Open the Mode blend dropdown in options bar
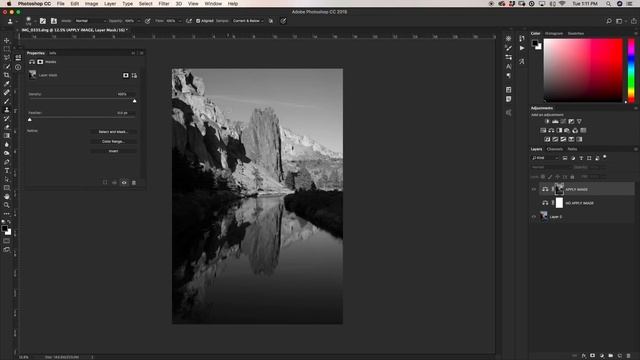 tap(91, 21)
